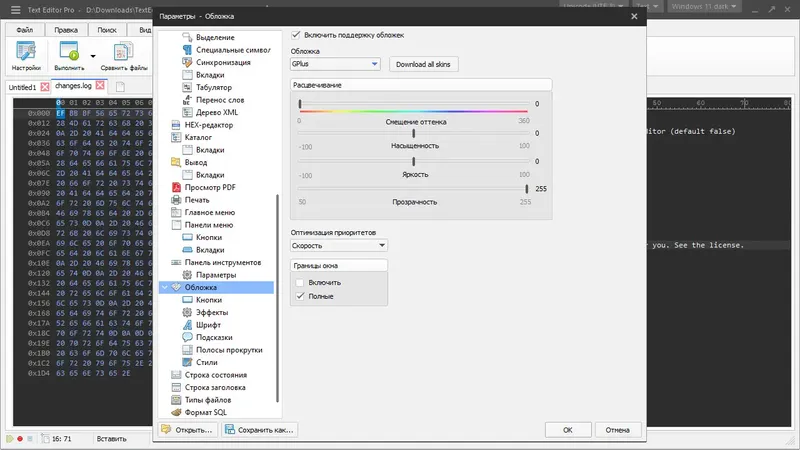Click the Сохранить как... button

259,430
